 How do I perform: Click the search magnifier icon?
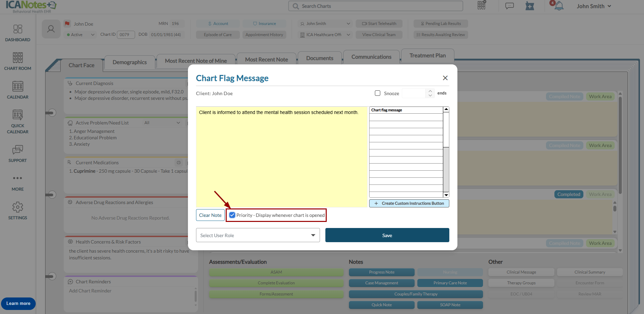tap(296, 6)
